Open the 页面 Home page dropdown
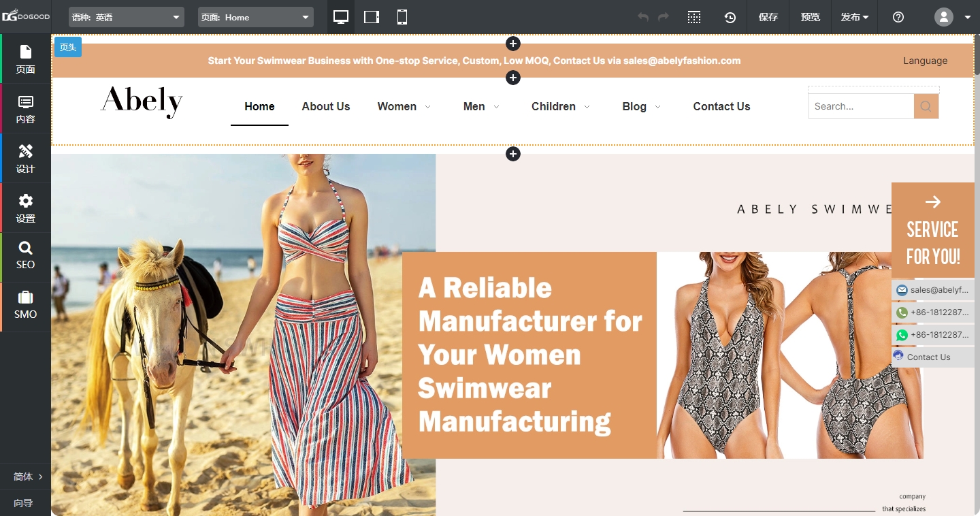This screenshot has height=516, width=980. point(255,17)
